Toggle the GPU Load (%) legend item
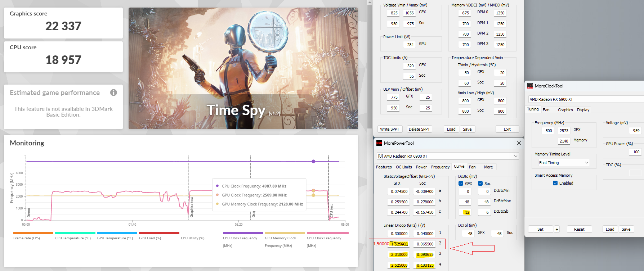This screenshot has width=644, height=271. pyautogui.click(x=159, y=236)
